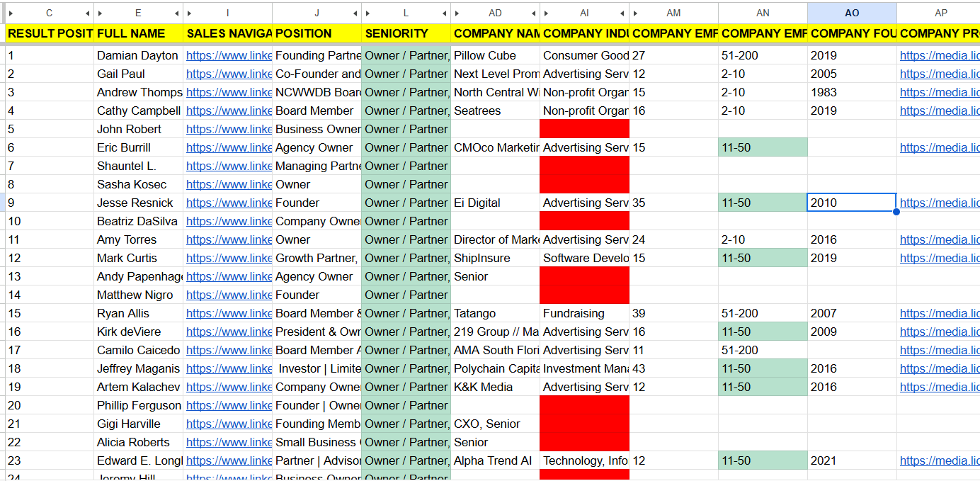Select the name cell "Sasha Kosec"
The width and height of the screenshot is (980, 481).
click(138, 184)
